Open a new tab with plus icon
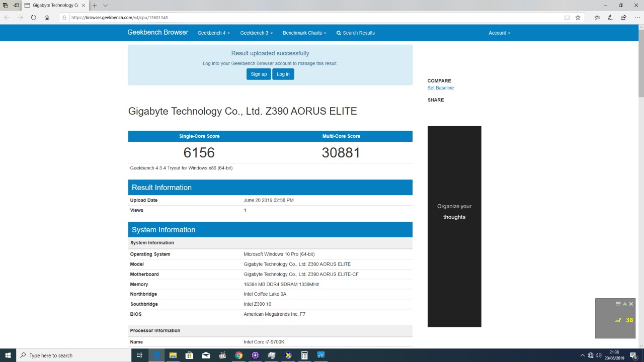Screen dimensions: 644x362 (x=95, y=6)
